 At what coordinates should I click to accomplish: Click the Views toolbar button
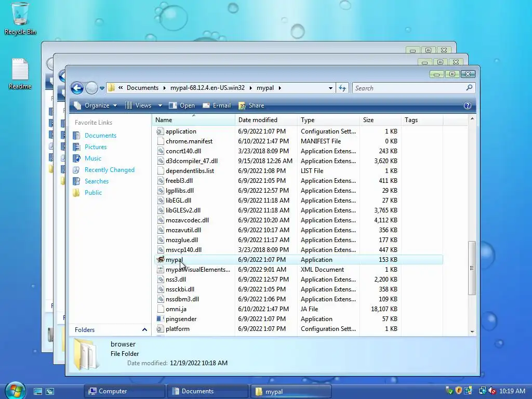tap(138, 105)
